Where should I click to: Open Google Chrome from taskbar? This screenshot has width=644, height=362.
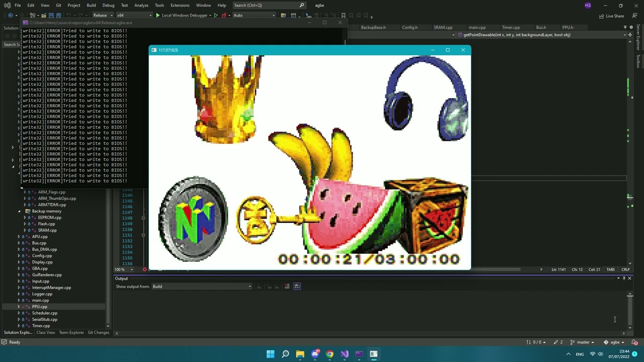point(330,354)
